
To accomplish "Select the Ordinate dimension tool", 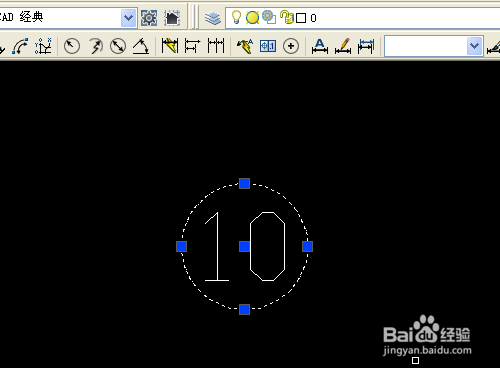I will (44, 46).
